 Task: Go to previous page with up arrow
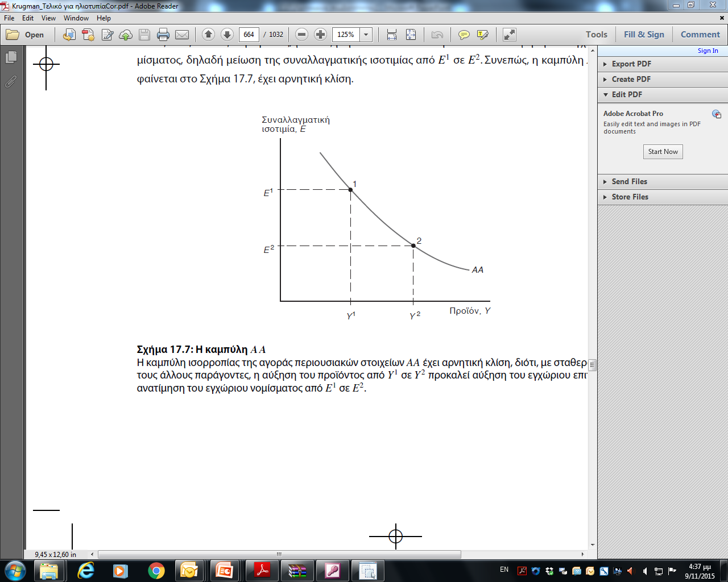point(208,35)
